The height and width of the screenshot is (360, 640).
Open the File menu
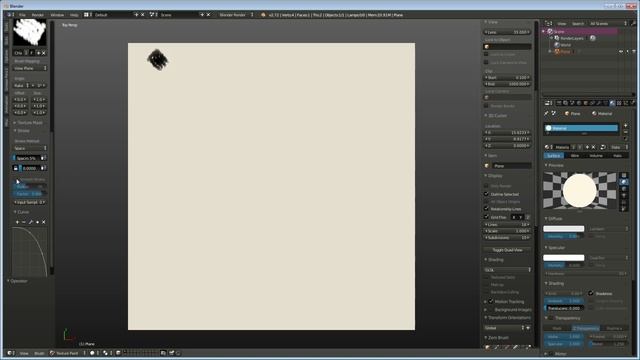tap(22, 15)
